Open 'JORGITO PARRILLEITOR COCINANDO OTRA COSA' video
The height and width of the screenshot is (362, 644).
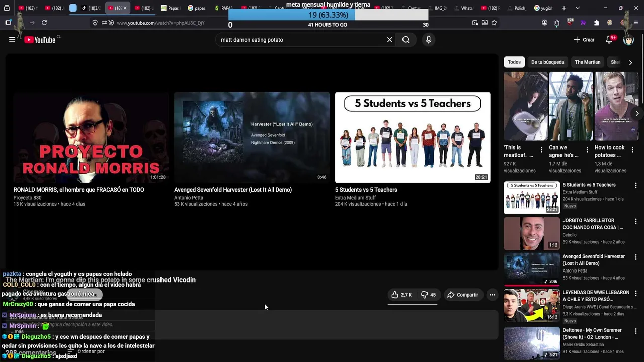coord(593,224)
